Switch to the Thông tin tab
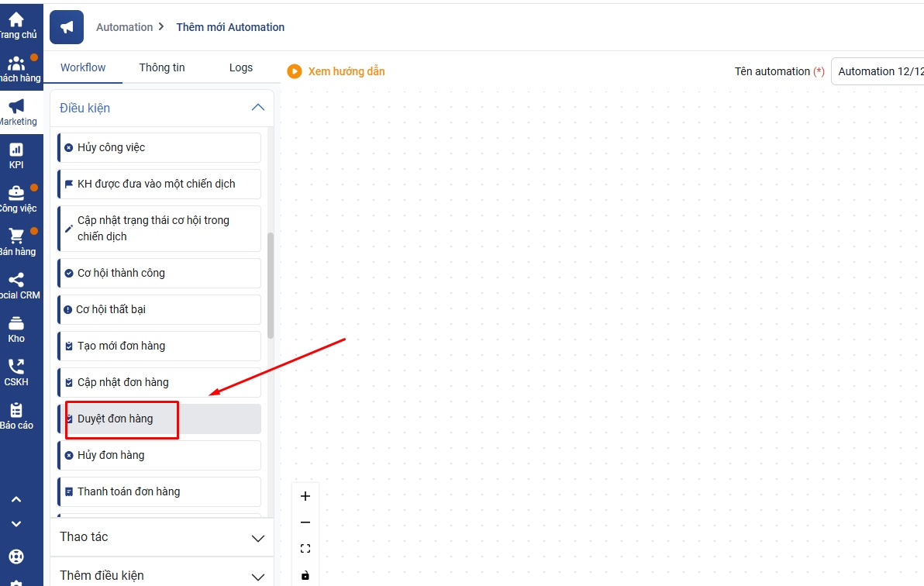This screenshot has height=586, width=924. click(x=162, y=67)
